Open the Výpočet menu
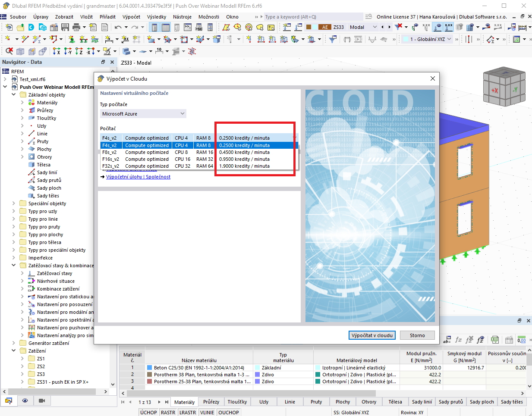 pyautogui.click(x=131, y=17)
